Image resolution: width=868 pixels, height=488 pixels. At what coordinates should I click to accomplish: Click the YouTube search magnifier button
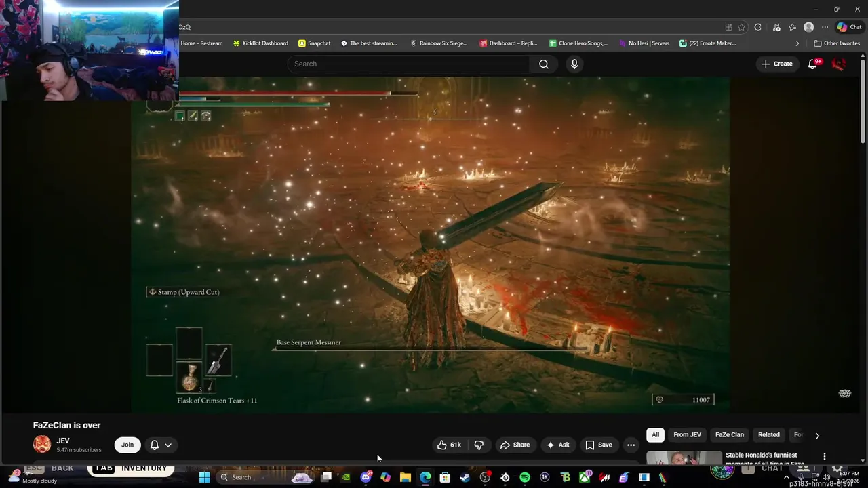click(544, 64)
